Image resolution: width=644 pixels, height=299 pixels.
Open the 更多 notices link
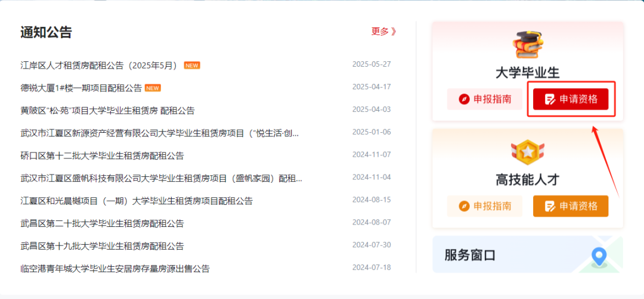click(x=383, y=32)
